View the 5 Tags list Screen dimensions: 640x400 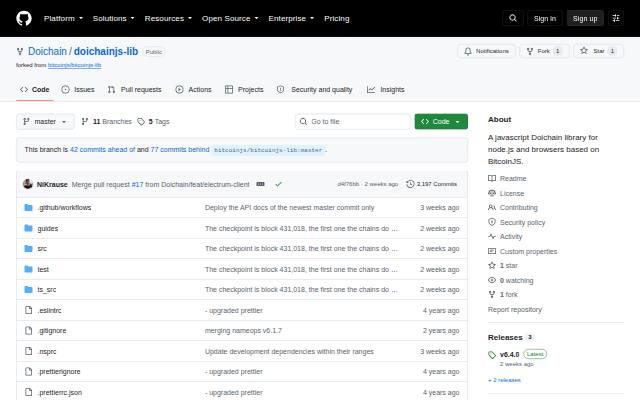click(x=153, y=122)
